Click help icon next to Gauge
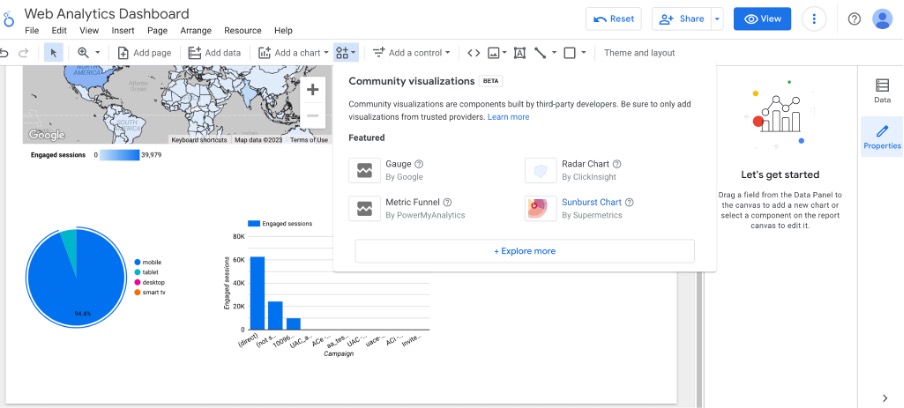 pyautogui.click(x=419, y=164)
